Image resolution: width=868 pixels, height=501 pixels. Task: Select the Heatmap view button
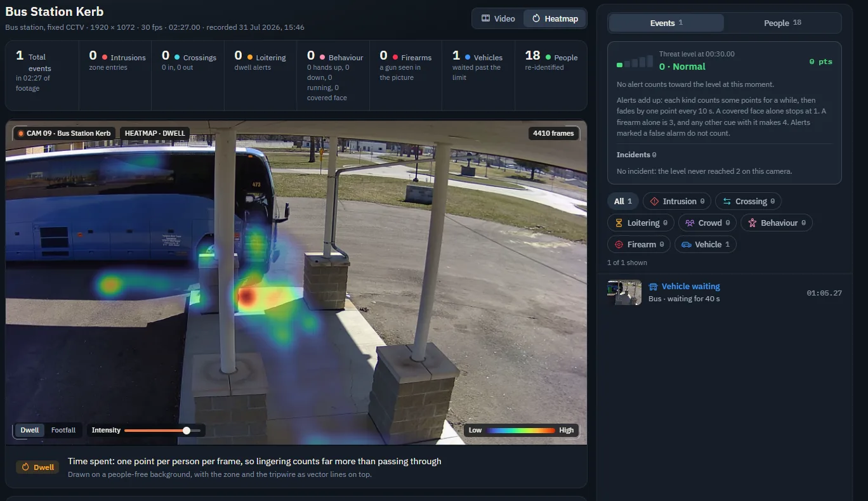[x=555, y=18]
